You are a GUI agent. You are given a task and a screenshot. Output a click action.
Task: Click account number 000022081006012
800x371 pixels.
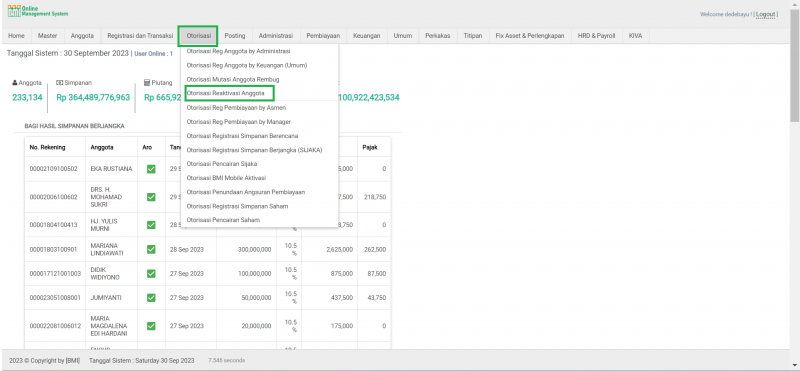tap(55, 326)
